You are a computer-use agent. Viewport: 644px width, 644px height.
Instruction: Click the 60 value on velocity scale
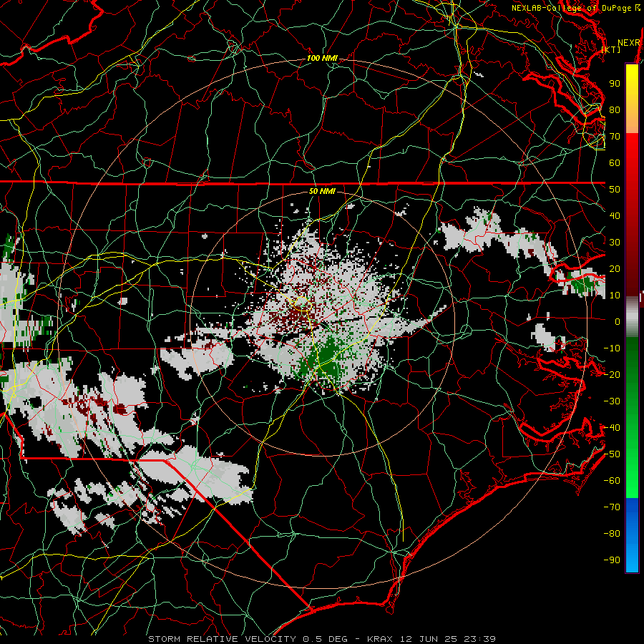[615, 163]
